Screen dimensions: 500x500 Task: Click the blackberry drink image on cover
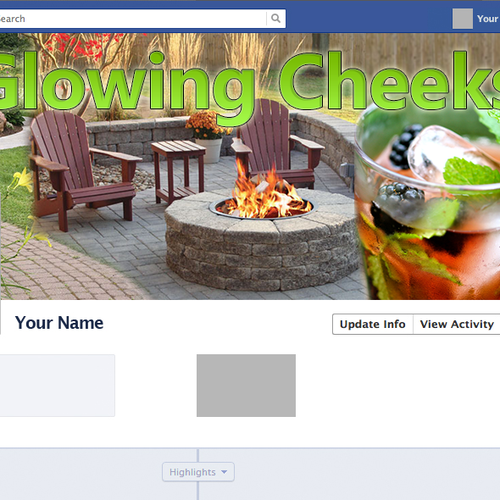[x=428, y=203]
